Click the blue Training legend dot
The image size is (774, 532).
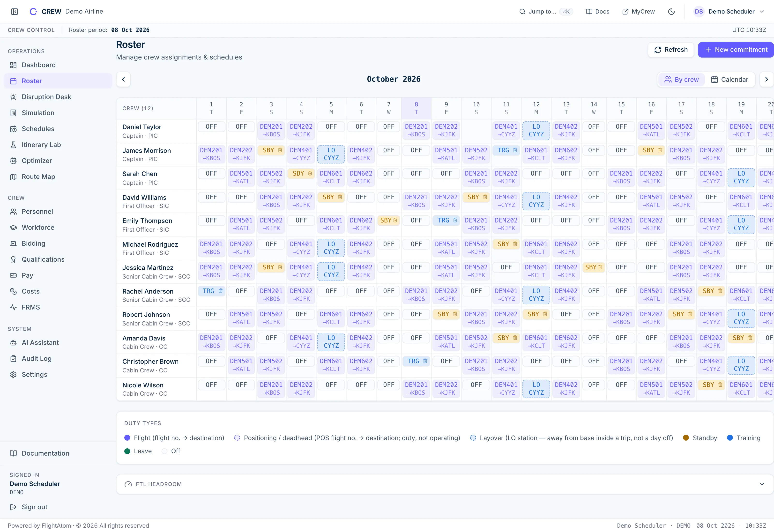tap(730, 438)
